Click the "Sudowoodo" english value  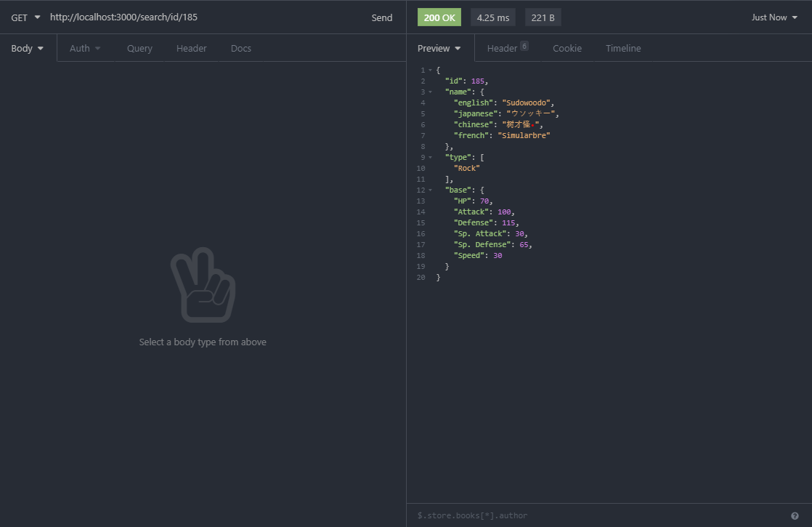tap(526, 102)
